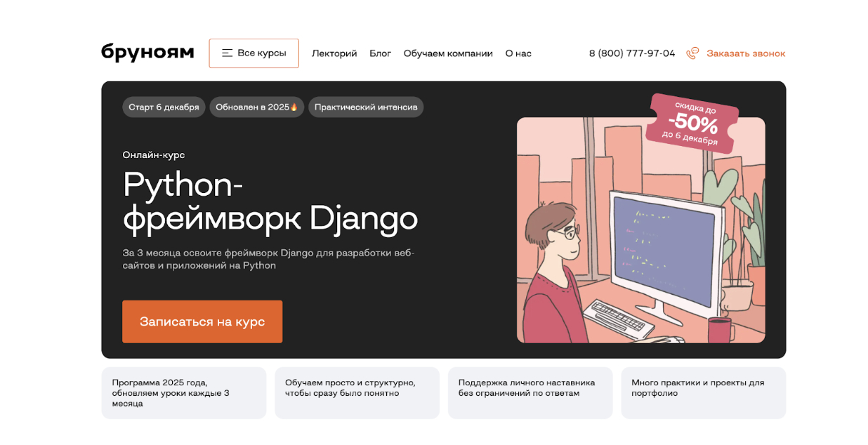This screenshot has height=445, width=868.
Task: Click the Поддержка личного наставника card
Action: tap(530, 393)
